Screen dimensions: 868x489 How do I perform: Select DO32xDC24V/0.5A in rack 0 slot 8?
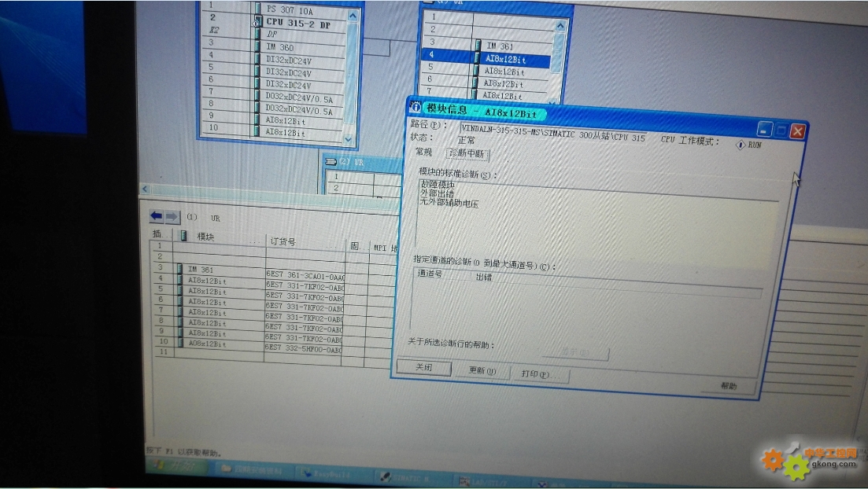pos(300,109)
